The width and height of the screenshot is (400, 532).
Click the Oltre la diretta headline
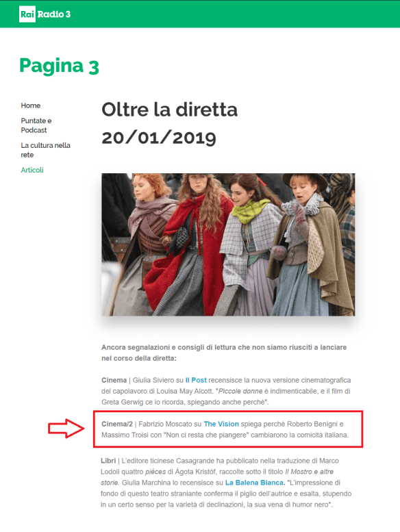170,110
